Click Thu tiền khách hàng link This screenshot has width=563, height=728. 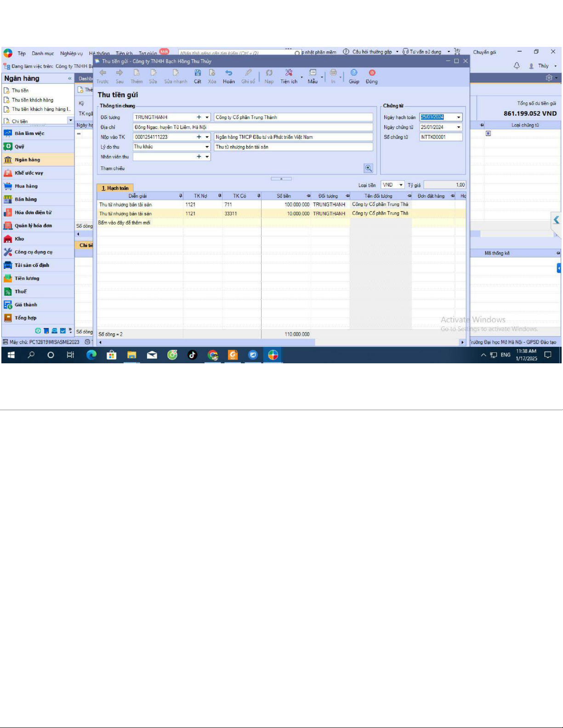point(32,100)
